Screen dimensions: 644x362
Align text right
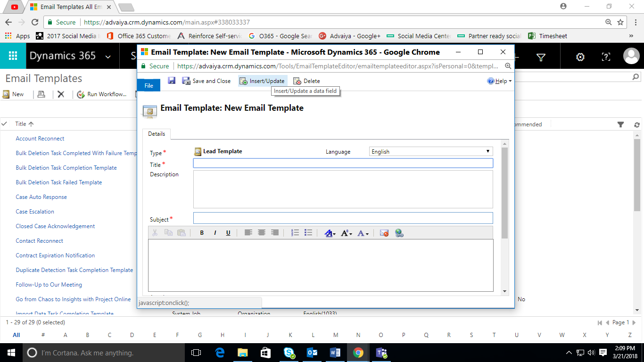tap(274, 233)
